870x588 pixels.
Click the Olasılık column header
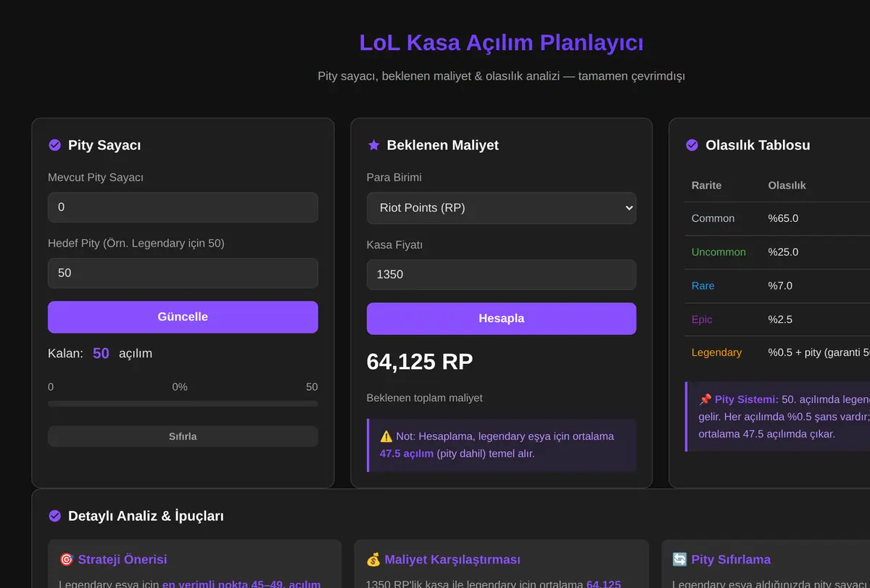[787, 185]
